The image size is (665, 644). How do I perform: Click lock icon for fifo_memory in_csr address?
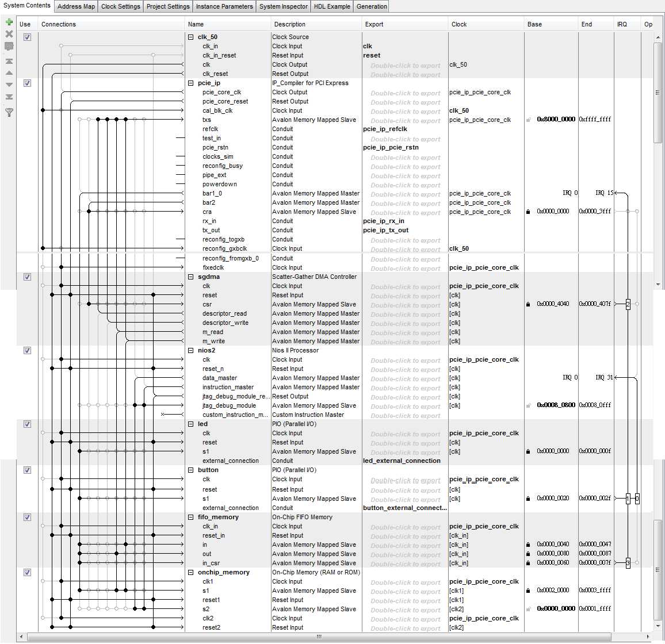[528, 563]
